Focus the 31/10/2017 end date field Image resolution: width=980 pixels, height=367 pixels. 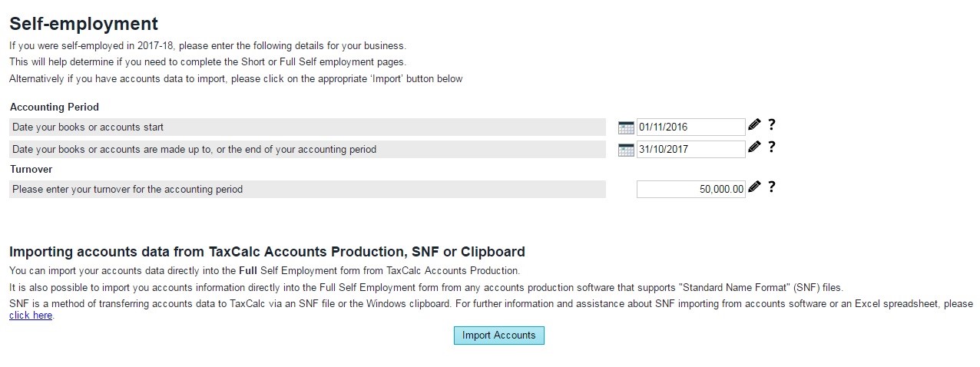coord(690,150)
